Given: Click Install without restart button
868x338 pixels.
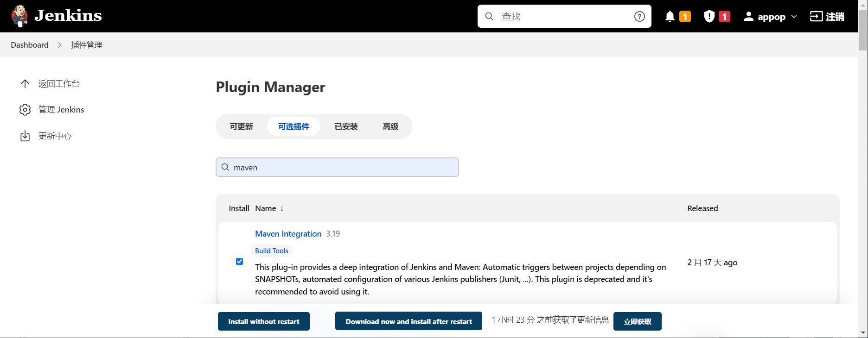Looking at the screenshot, I should (263, 321).
